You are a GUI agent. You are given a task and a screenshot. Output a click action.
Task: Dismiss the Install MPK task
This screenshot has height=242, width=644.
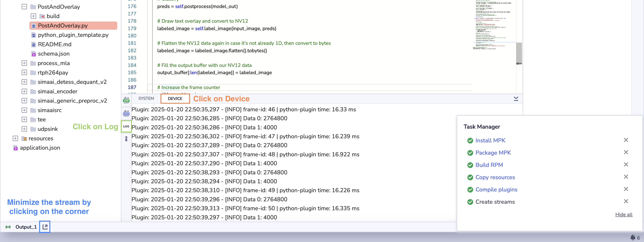(626, 140)
